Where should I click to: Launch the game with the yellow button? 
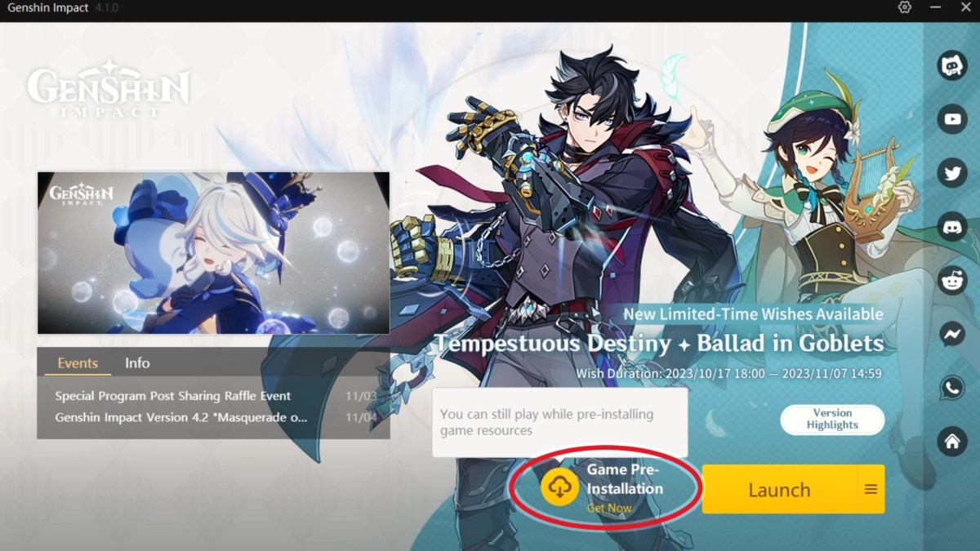(x=780, y=489)
